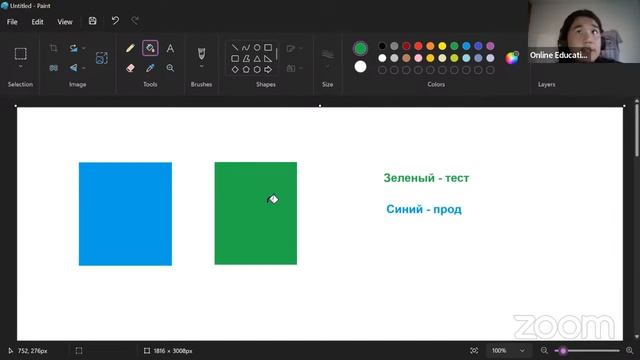Activate Color 1 green primary selector
The width and height of the screenshot is (640, 360).
(x=360, y=49)
